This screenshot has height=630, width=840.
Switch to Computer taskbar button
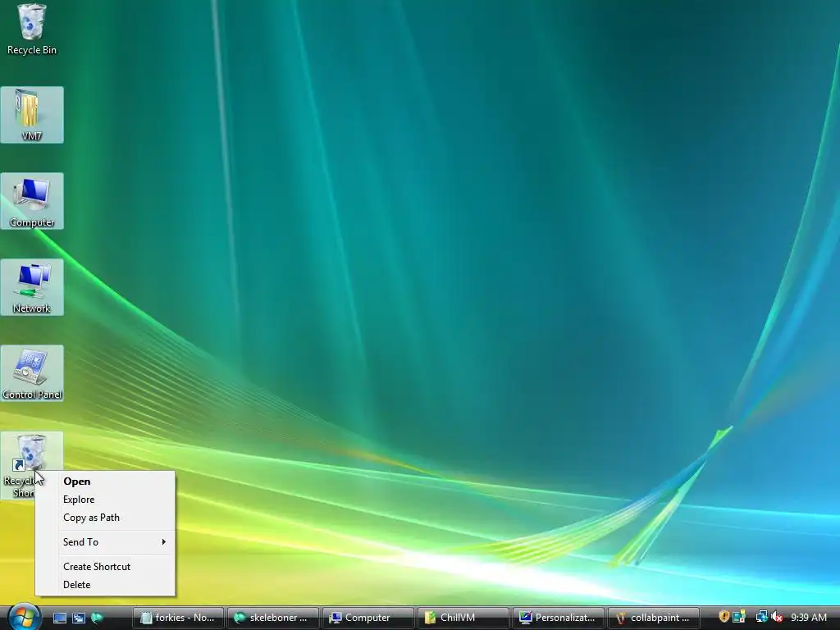tap(368, 618)
